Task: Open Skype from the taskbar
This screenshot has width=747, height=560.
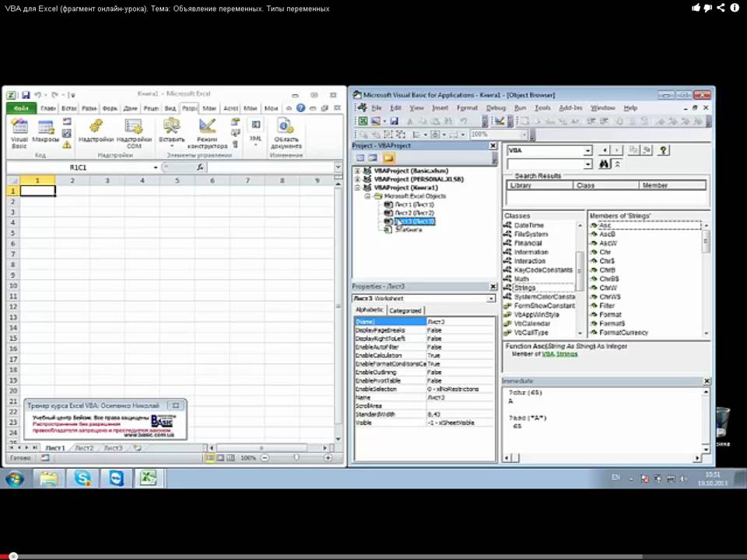Action: pos(82,478)
